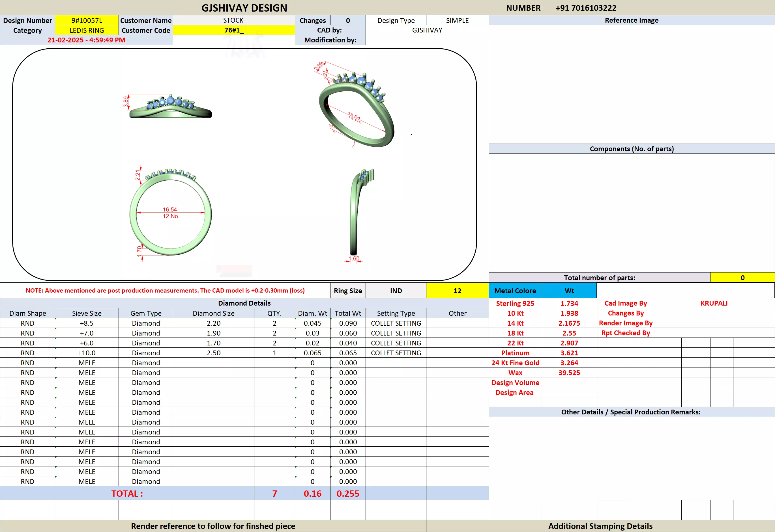Select the Sterling 925 weight value 1.734
Screen dimensions: 775x532
569,303
